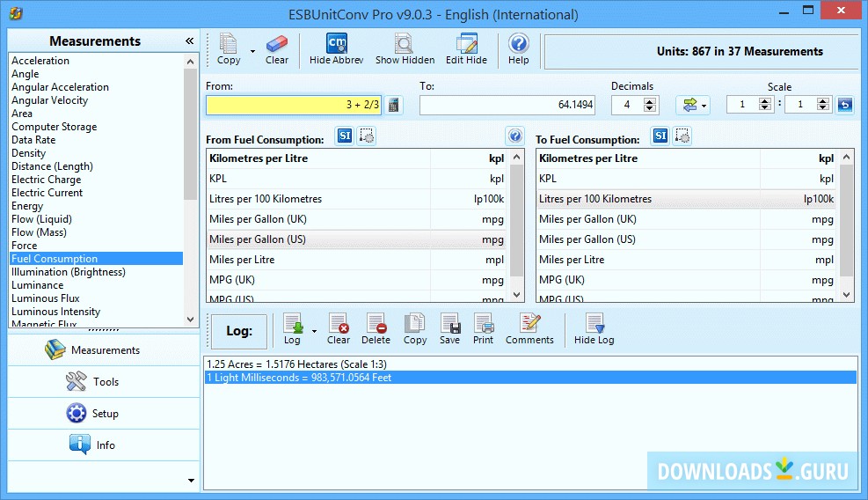The image size is (868, 500).
Task: Select Miles per Gallon (UK) in To list
Action: (687, 219)
